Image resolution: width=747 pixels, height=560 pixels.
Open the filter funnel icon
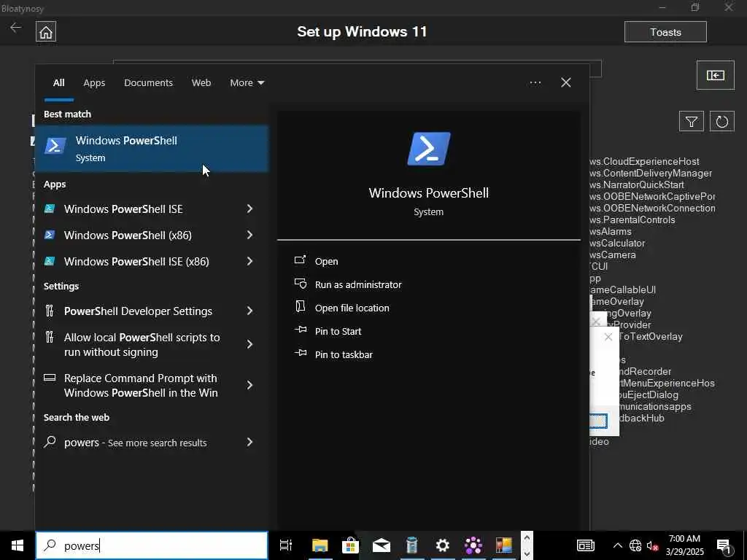pos(692,122)
